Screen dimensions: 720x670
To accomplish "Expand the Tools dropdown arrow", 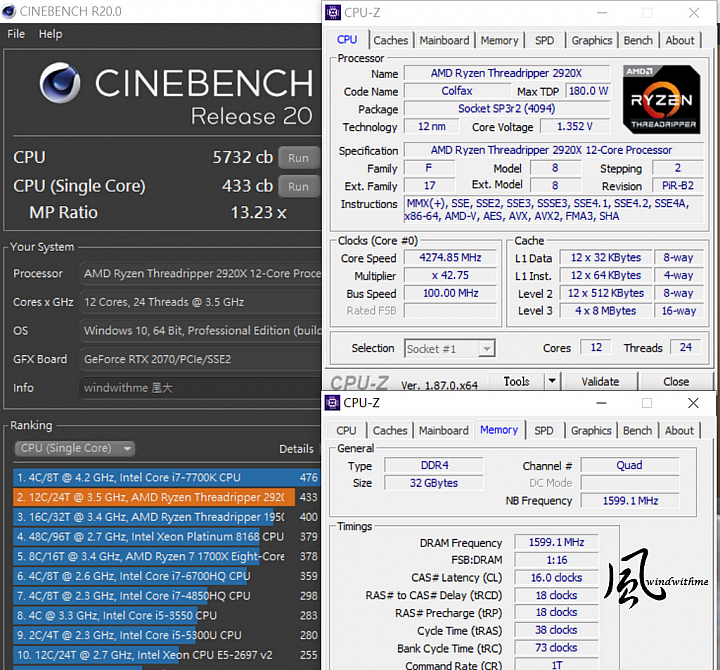I will 552,381.
